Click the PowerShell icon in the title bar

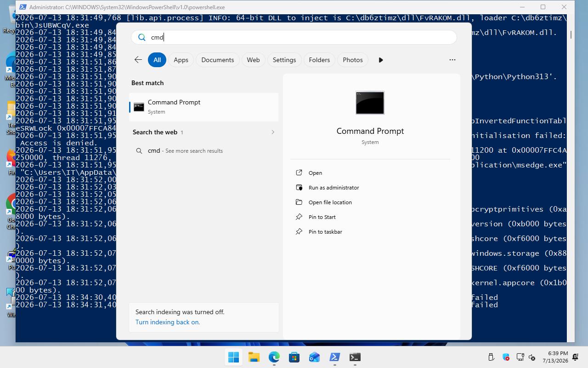pyautogui.click(x=23, y=7)
